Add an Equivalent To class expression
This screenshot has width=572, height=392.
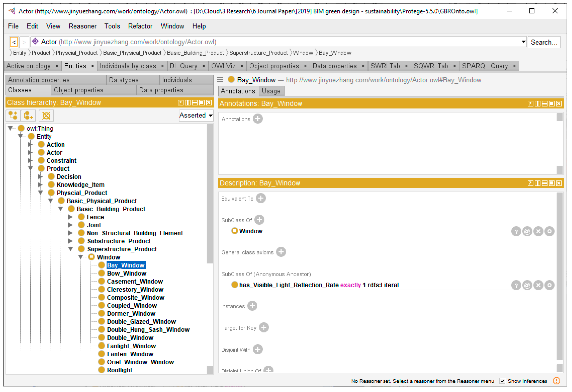(261, 198)
